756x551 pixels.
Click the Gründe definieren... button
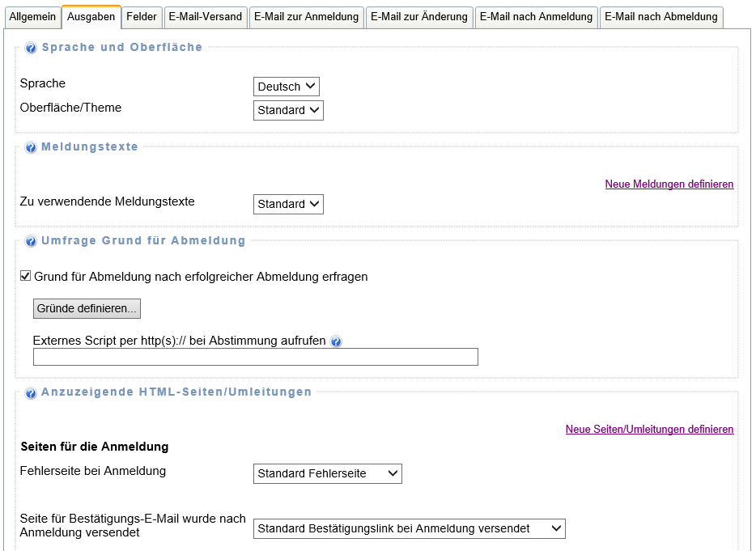(x=87, y=308)
